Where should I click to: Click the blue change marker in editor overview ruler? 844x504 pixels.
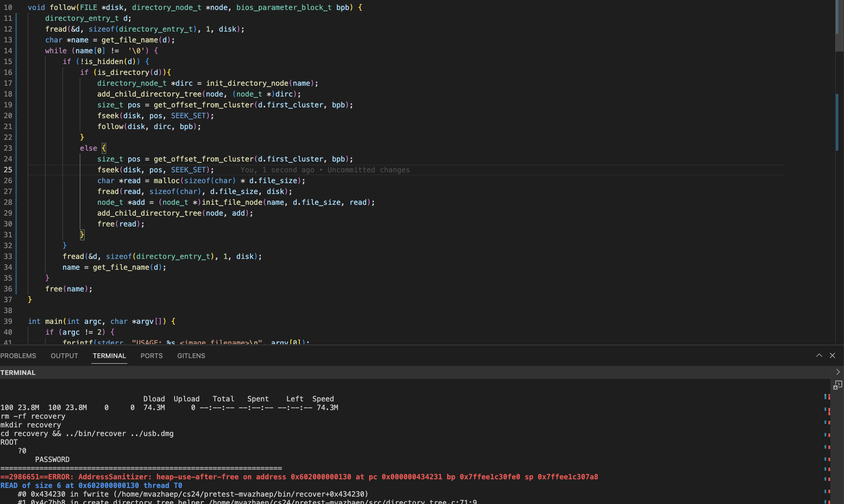click(837, 122)
